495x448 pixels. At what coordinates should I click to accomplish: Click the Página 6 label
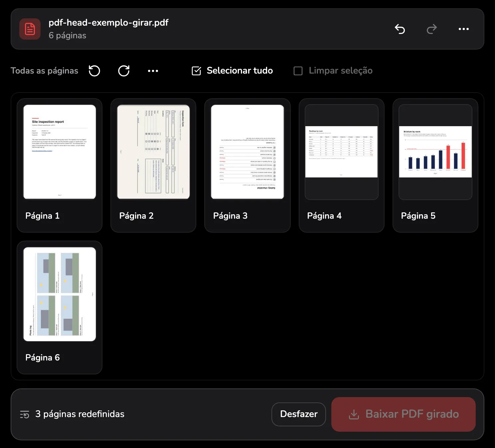click(43, 357)
